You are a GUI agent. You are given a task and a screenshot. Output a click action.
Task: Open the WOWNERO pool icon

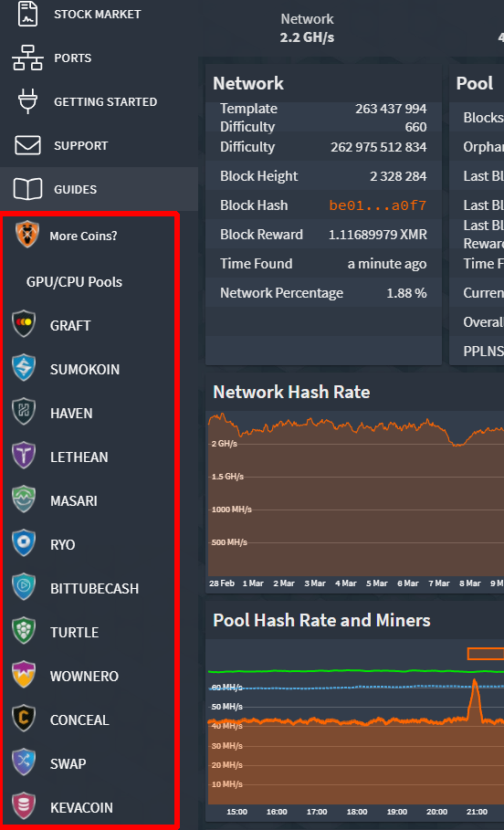[x=24, y=676]
